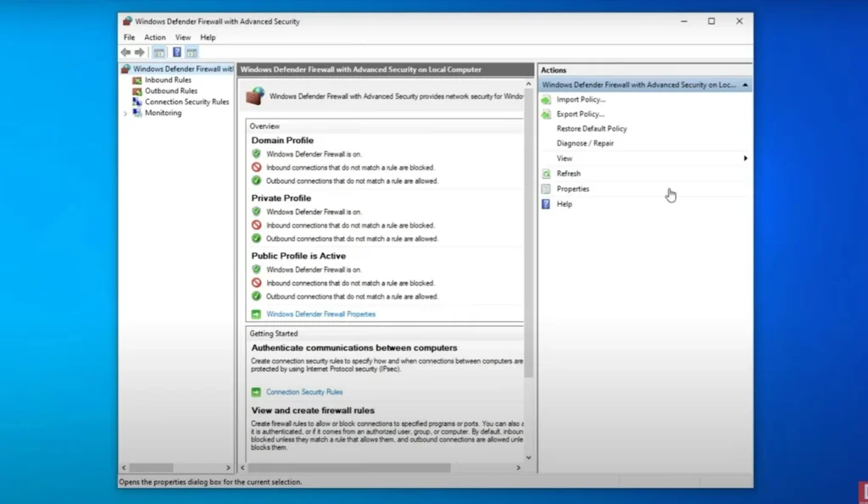Expand the Monitoring tree node
The image size is (868, 504).
click(125, 114)
